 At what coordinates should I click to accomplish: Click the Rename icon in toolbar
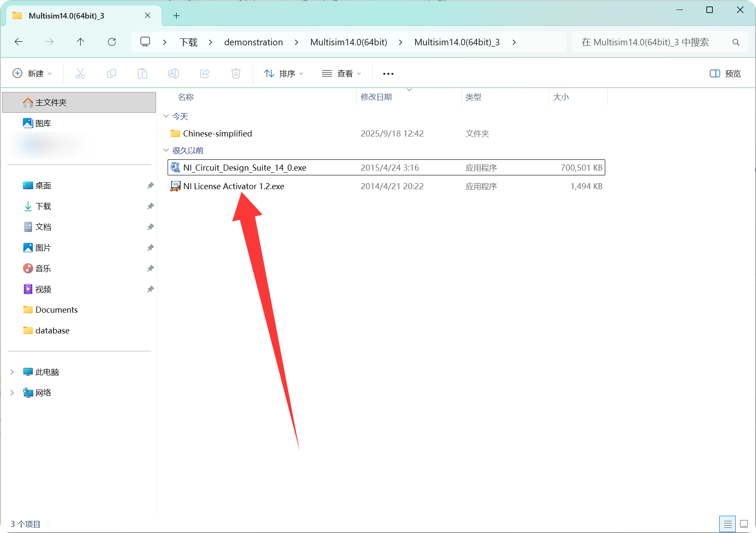point(174,73)
